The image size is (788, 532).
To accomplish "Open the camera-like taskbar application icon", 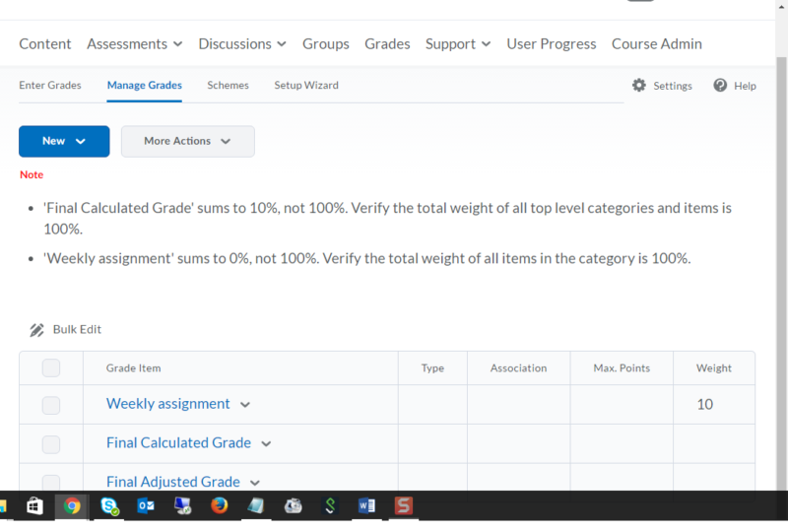I will click(x=293, y=505).
